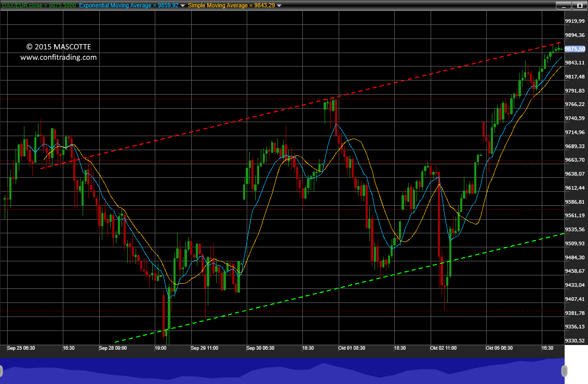Image resolution: width=588 pixels, height=384 pixels.
Task: Click price axis label 9458,67
Action: coord(575,271)
